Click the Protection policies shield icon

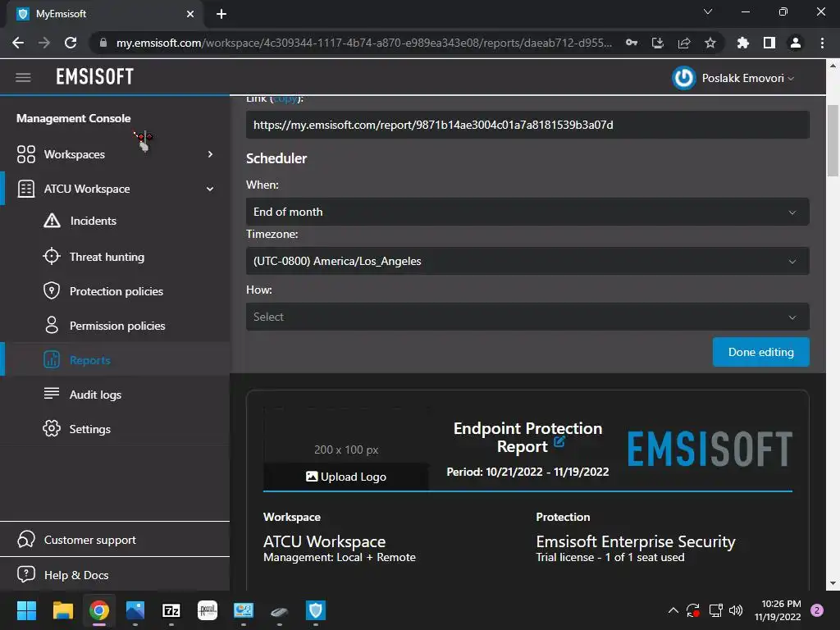[x=52, y=291]
